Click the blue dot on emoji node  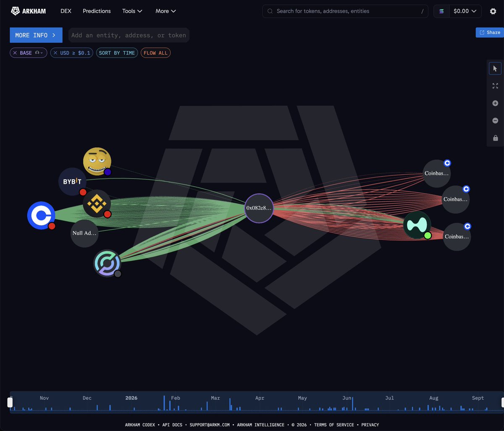[x=108, y=172]
